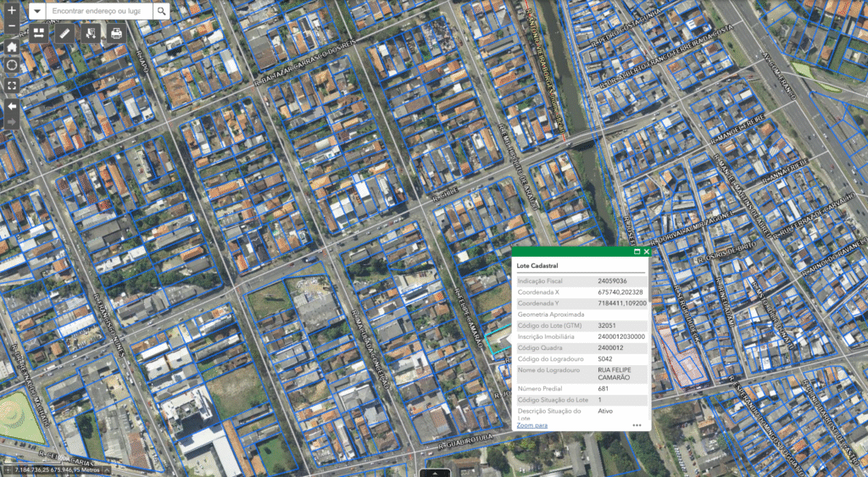The image size is (868, 477).
Task: Select the Coordenada Y value 7184411,109200
Action: tap(622, 303)
